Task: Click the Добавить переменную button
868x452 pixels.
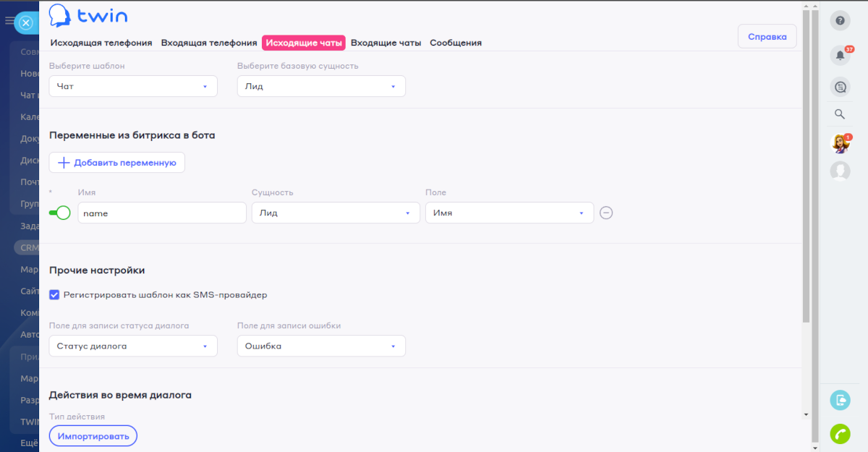Action: (117, 163)
